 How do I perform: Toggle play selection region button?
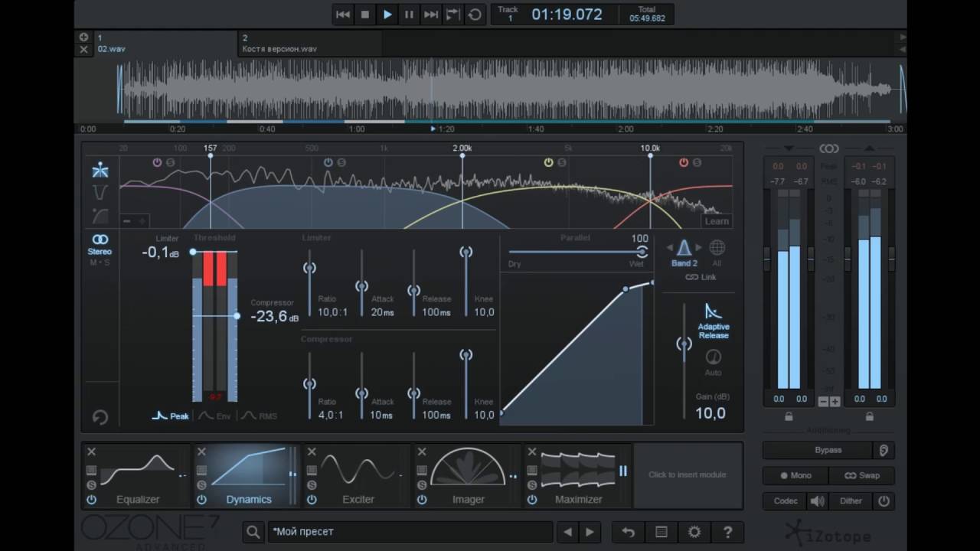coord(452,15)
